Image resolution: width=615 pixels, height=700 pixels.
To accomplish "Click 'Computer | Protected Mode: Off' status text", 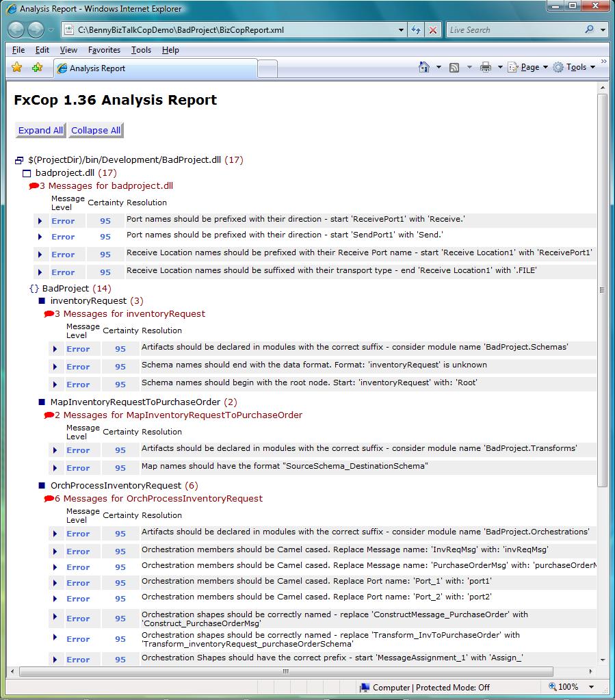I will [x=431, y=688].
